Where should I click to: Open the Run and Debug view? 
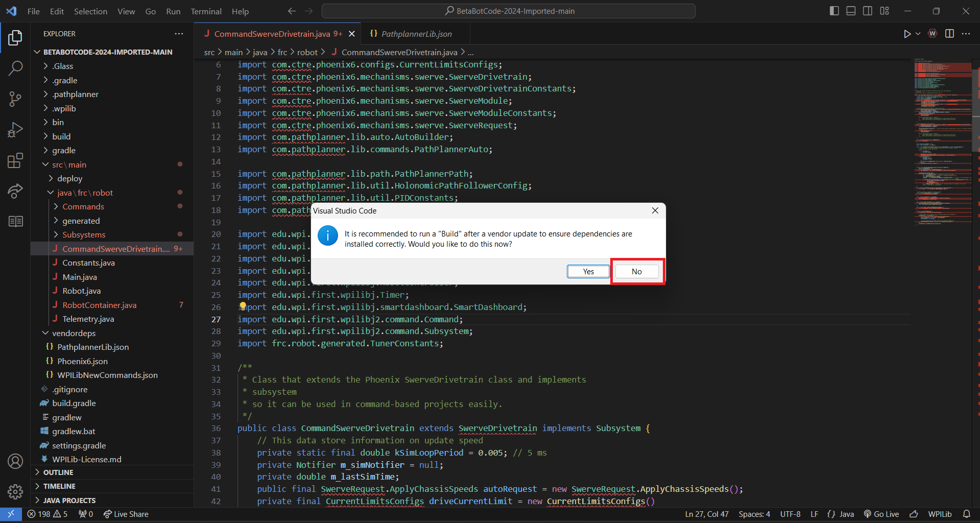pyautogui.click(x=15, y=130)
